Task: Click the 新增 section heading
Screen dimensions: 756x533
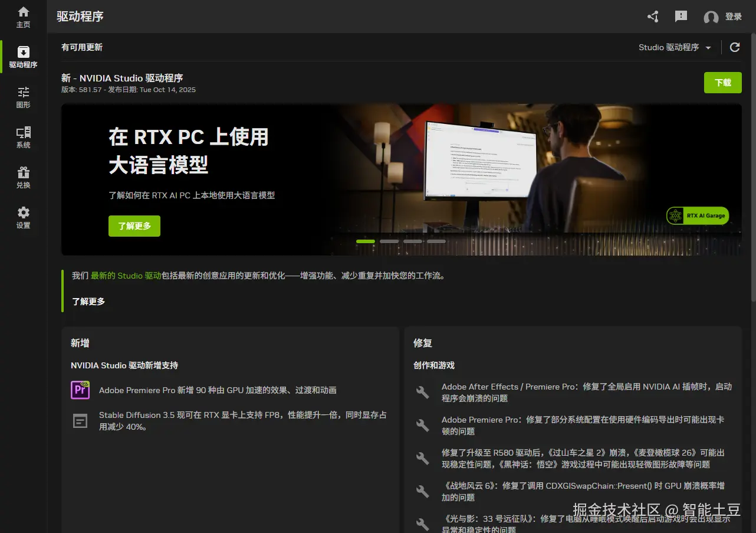Action: click(80, 343)
